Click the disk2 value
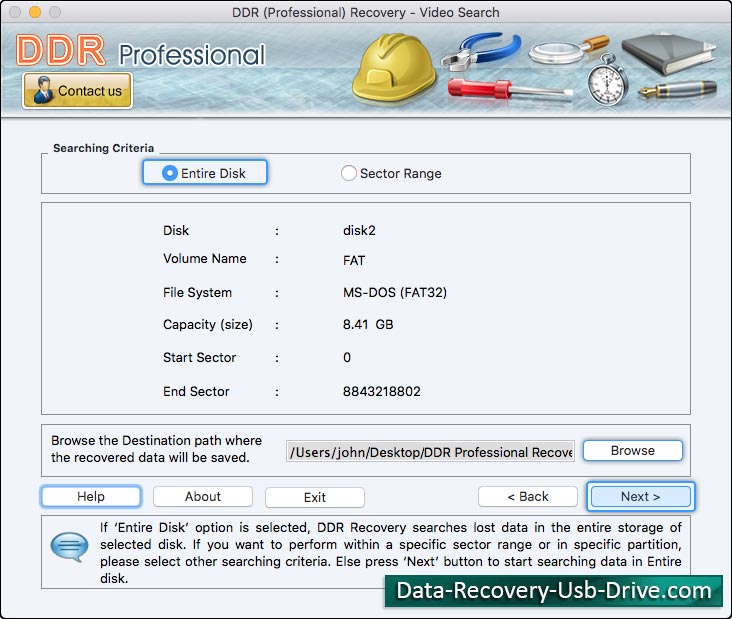The height and width of the screenshot is (619, 732). (x=359, y=231)
